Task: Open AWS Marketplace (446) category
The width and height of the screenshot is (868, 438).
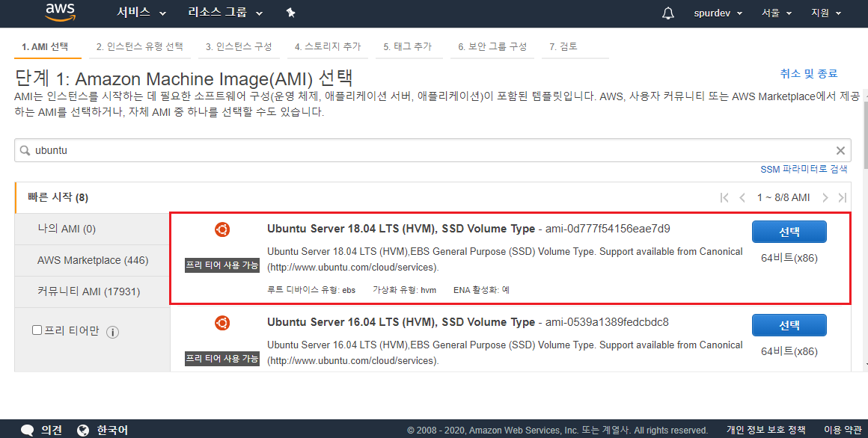Action: (x=92, y=260)
